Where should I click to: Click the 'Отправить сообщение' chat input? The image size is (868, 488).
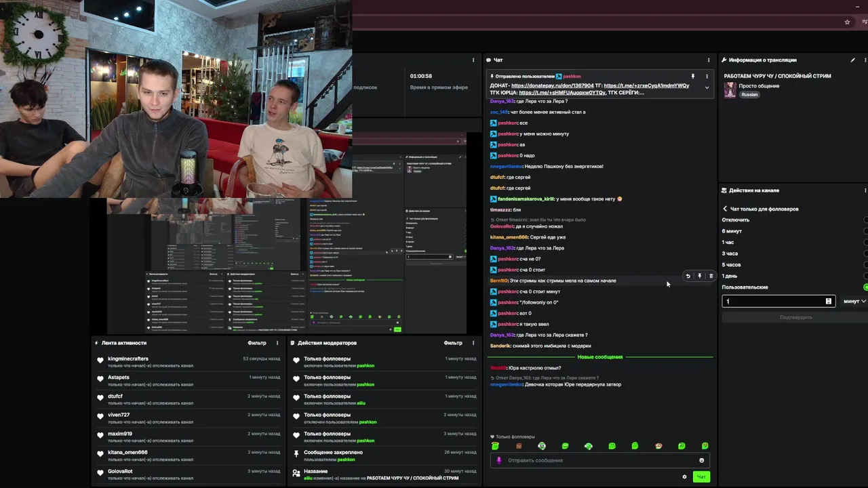pos(600,460)
